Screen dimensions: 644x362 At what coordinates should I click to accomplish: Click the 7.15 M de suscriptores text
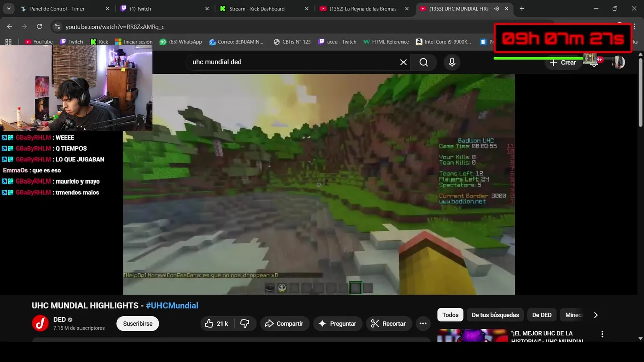tap(79, 328)
